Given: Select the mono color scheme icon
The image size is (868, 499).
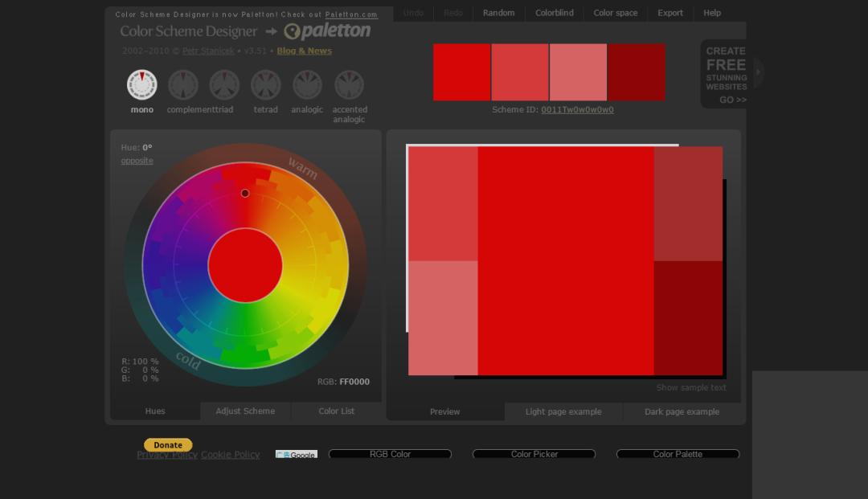Looking at the screenshot, I should point(142,85).
